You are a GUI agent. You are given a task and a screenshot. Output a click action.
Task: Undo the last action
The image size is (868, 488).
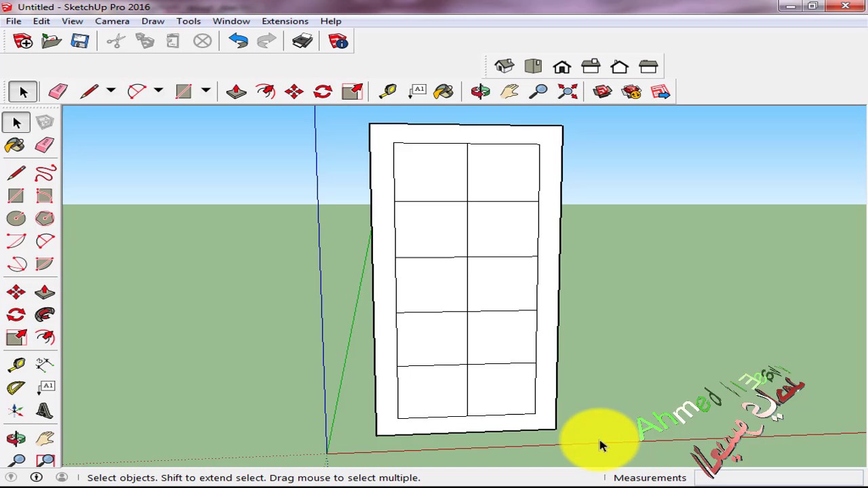[238, 41]
